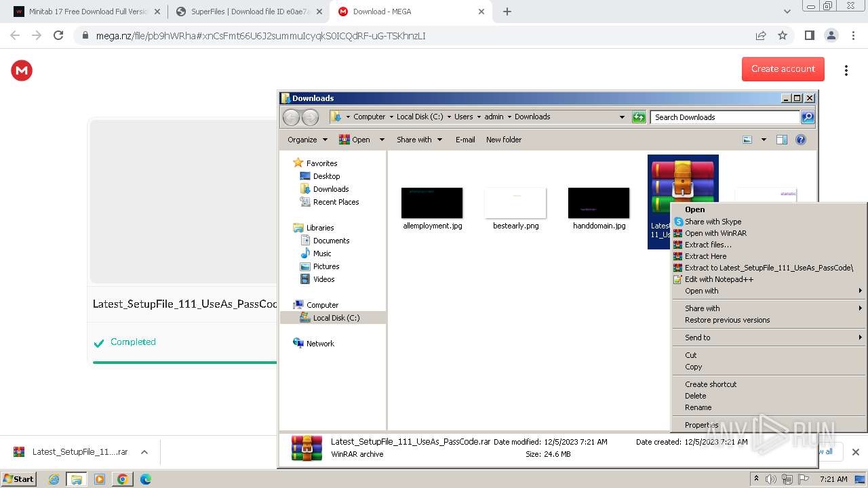Click the Explorer search magnifier icon
This screenshot has height=488, width=868.
(807, 117)
